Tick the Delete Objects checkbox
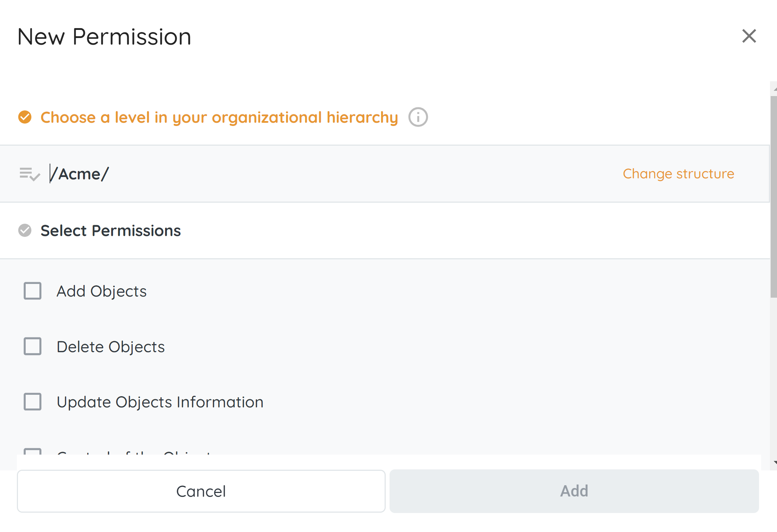This screenshot has height=532, width=777. 33,347
